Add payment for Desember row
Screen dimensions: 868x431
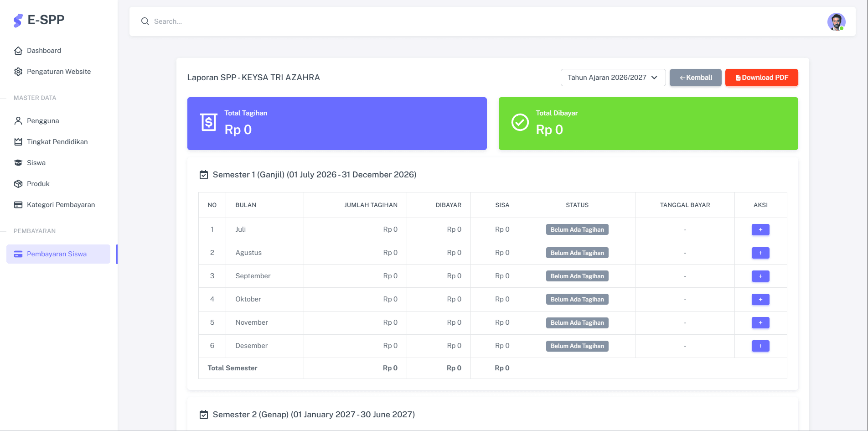(x=760, y=346)
